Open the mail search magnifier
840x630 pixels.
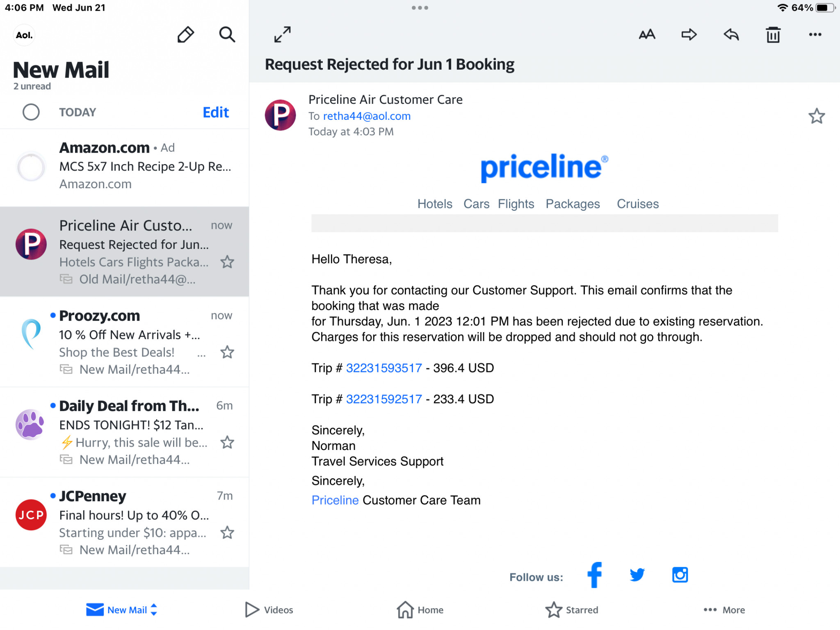pos(227,34)
